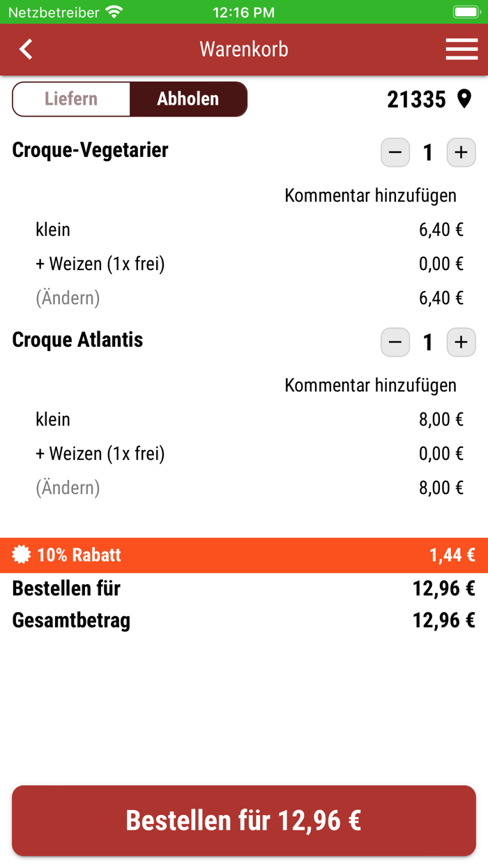Switch to Liefern delivery mode
The width and height of the screenshot is (488, 868).
tap(70, 98)
